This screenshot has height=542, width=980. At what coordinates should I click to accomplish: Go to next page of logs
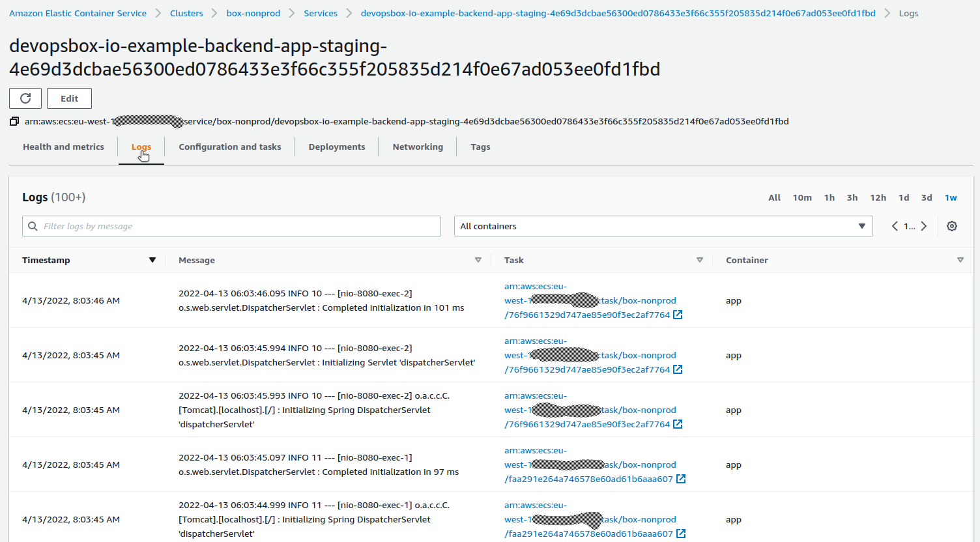click(x=924, y=226)
